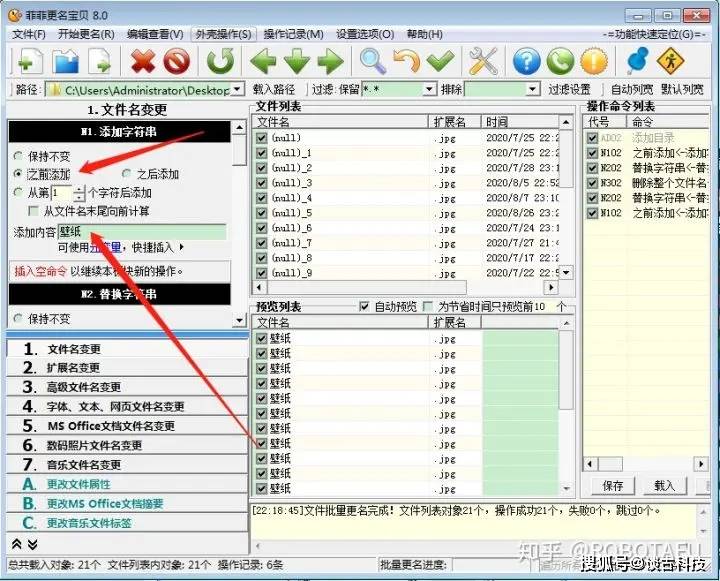Expand section 3. 高级文件名变更
The image size is (720, 581).
[127, 387]
